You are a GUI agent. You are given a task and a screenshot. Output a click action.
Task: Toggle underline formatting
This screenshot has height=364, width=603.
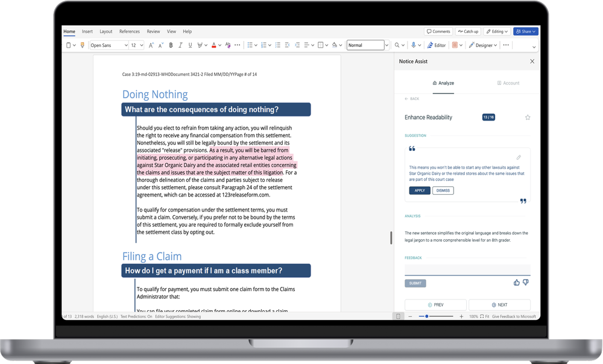pyautogui.click(x=190, y=45)
